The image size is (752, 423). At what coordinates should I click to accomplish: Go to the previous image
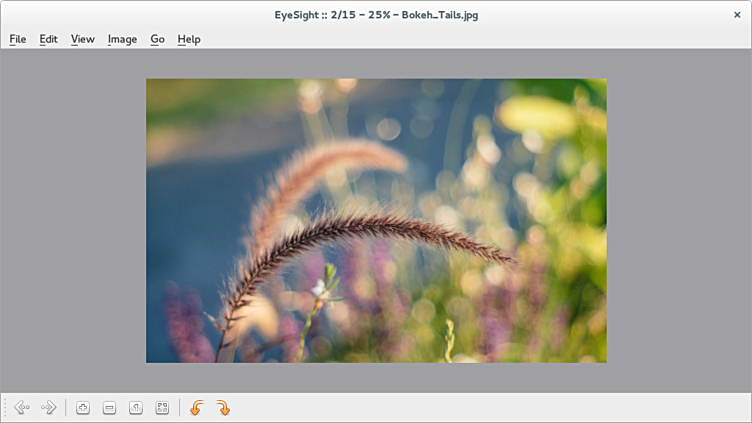click(x=21, y=408)
